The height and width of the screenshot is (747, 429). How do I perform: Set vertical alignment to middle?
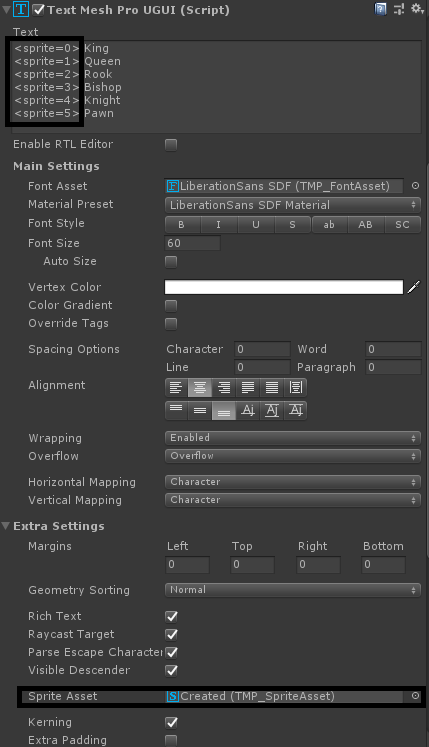pos(200,410)
